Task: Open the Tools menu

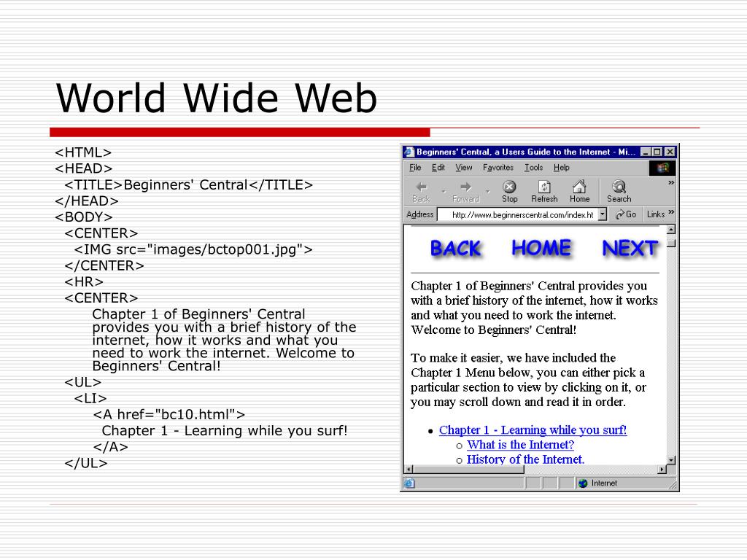Action: [533, 168]
